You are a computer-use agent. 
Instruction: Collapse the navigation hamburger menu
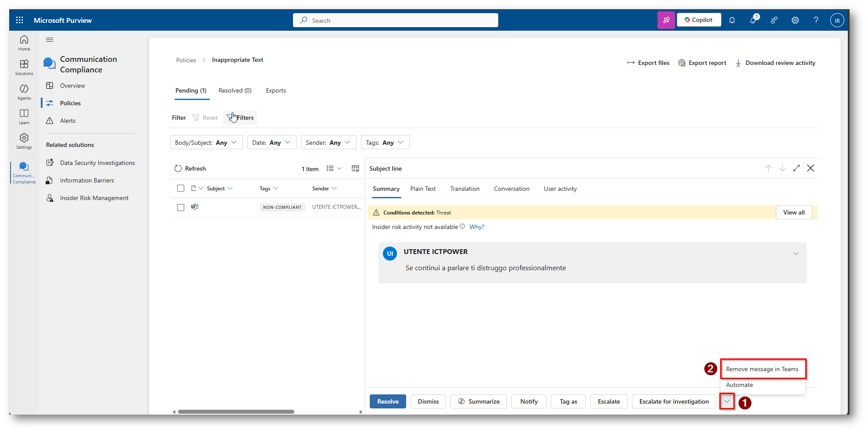[x=50, y=40]
